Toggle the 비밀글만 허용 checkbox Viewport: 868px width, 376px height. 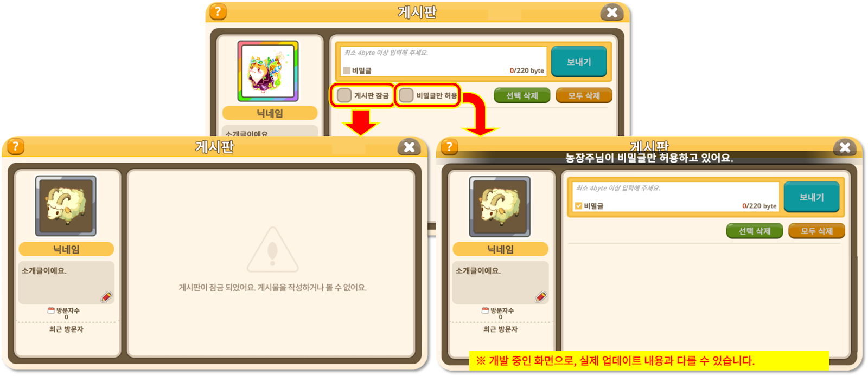tap(406, 95)
